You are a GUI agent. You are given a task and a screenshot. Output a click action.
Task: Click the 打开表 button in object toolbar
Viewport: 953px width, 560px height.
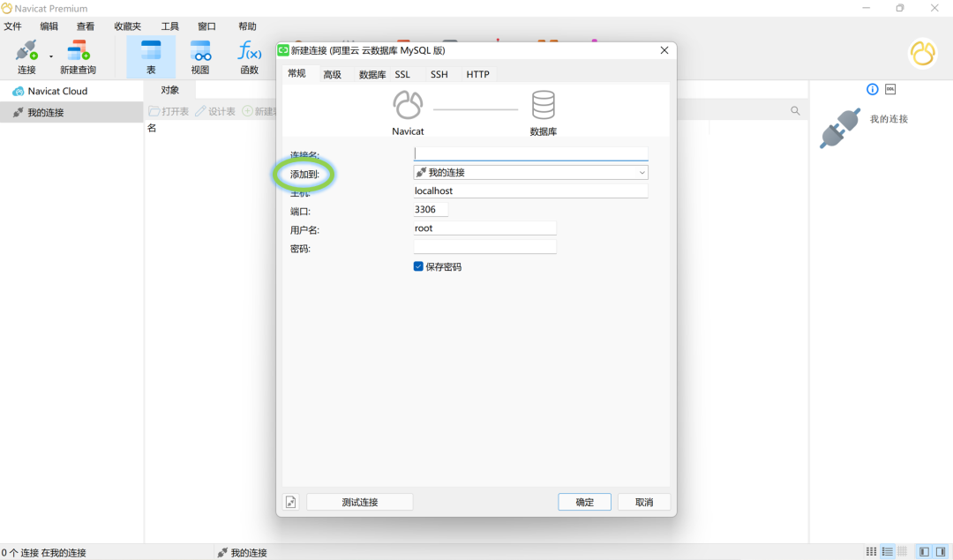point(169,111)
